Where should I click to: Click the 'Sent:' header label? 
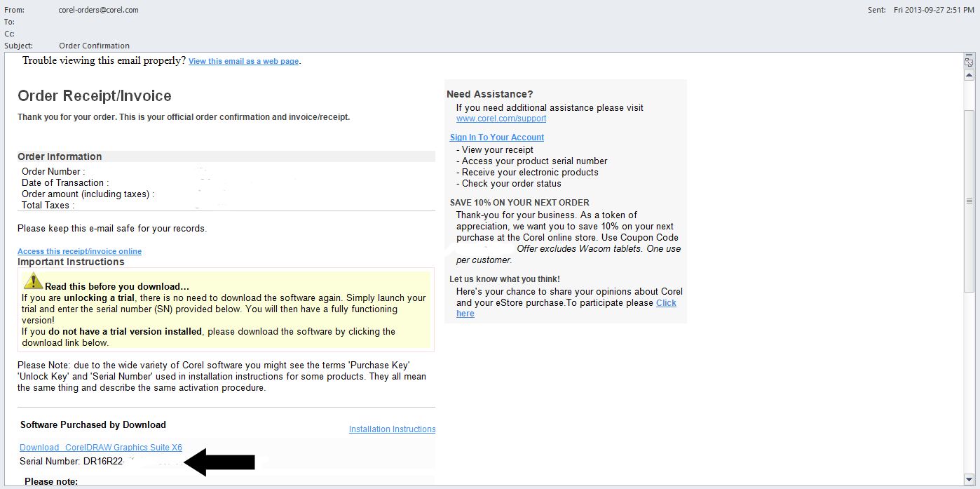tap(876, 11)
